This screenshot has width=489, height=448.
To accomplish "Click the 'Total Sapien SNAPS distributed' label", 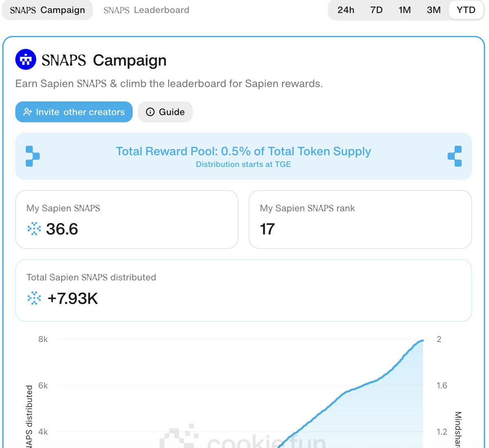I will coord(91,277).
